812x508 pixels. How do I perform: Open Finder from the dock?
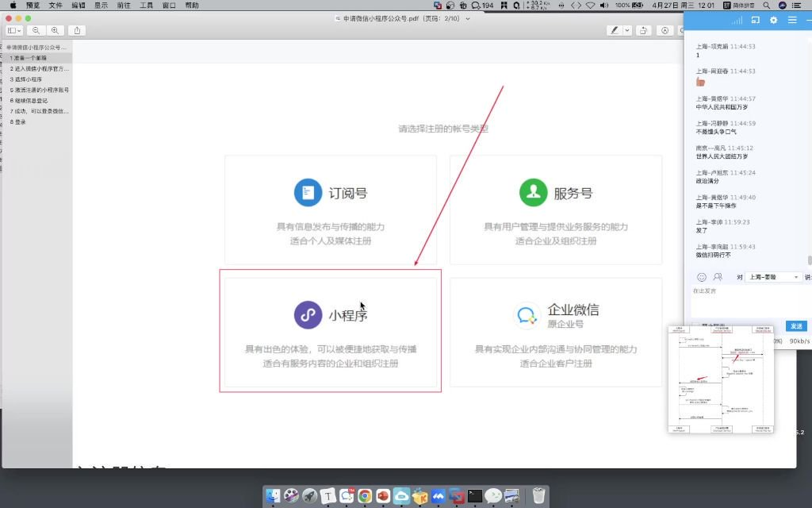pos(273,496)
